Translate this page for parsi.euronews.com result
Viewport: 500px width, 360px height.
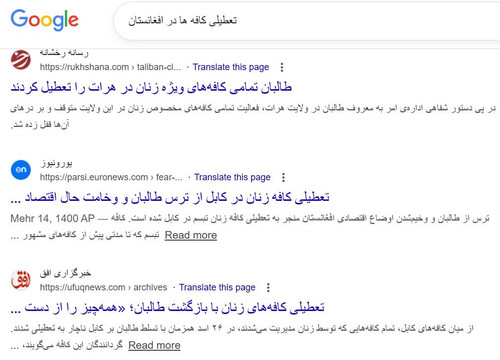tap(232, 177)
